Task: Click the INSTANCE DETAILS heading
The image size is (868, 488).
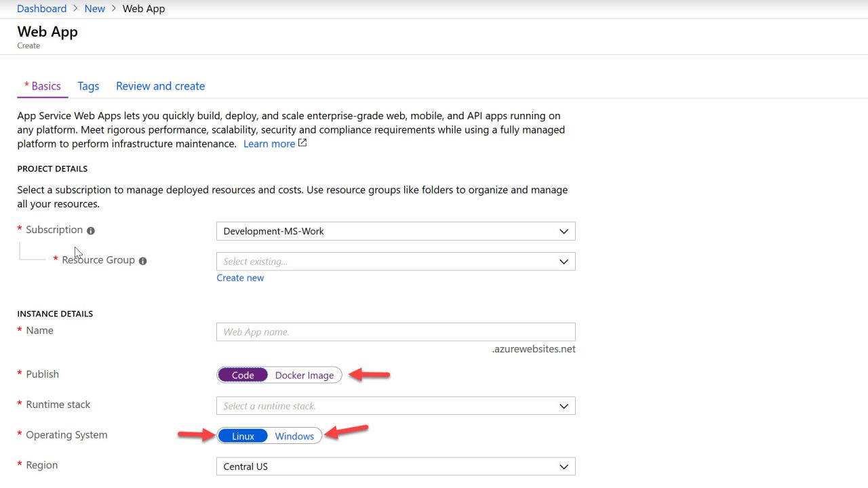Action: click(55, 314)
